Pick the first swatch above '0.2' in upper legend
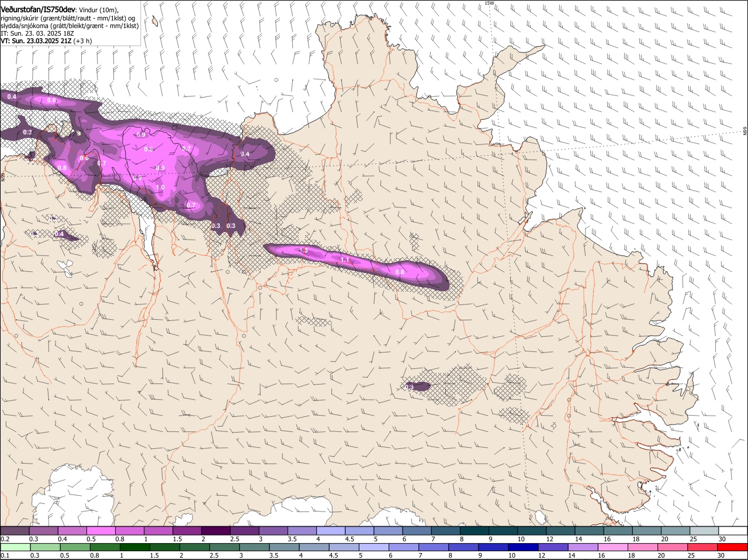 (15, 530)
